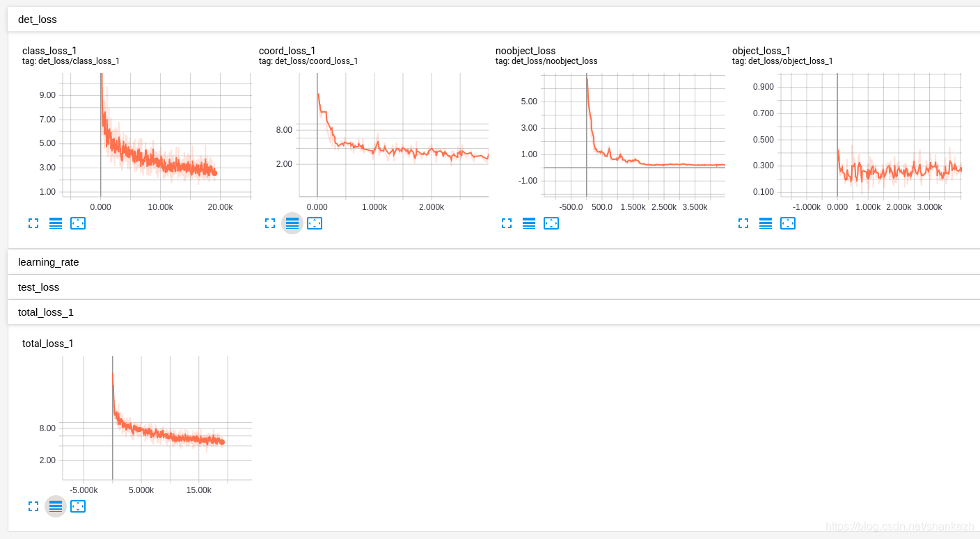980x539 pixels.
Task: Click '8.00' y-axis label in coord_loss_1 chart
Action: click(284, 130)
